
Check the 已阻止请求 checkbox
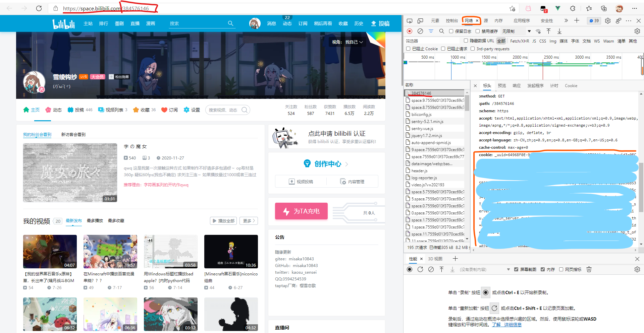(443, 49)
